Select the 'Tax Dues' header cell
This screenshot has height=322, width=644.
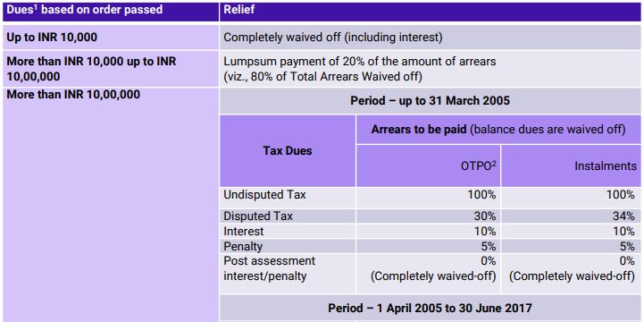coord(287,151)
